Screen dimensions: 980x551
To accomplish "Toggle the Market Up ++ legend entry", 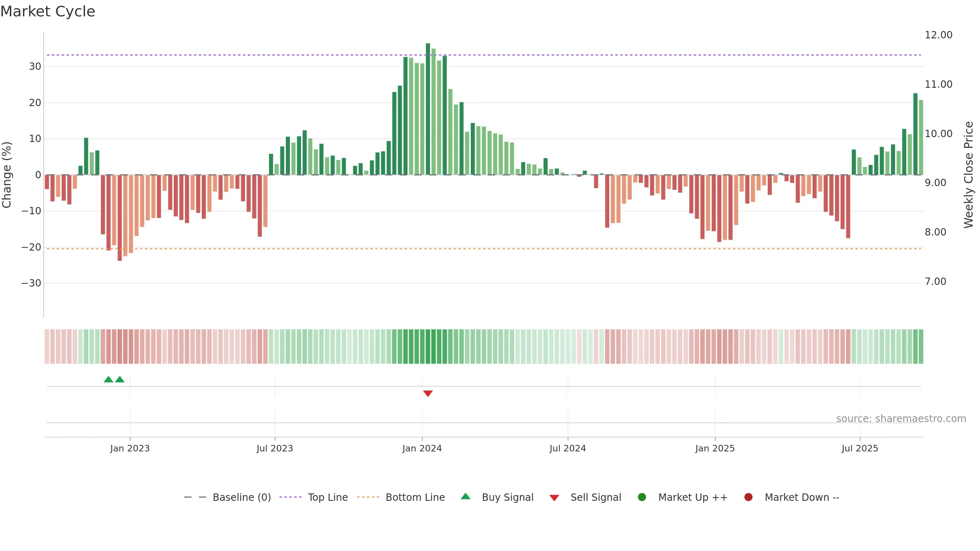I will (x=682, y=497).
